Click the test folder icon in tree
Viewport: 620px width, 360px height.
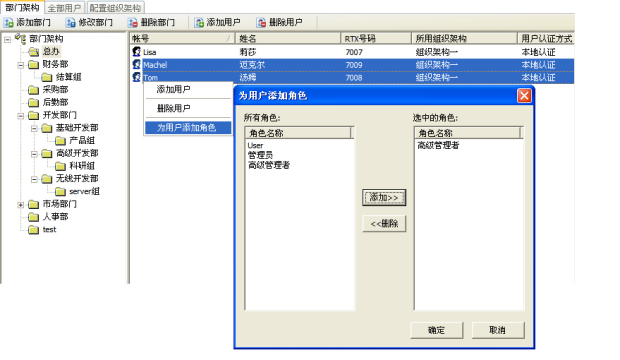pyautogui.click(x=34, y=229)
